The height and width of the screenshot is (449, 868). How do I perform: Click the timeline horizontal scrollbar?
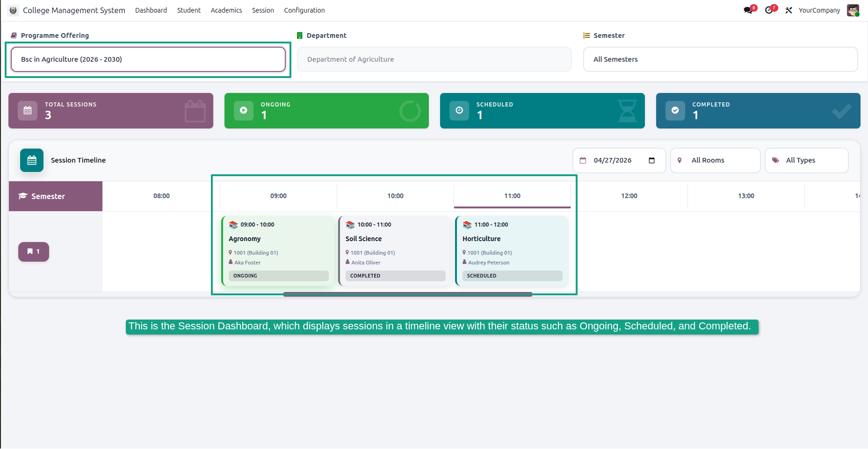tap(408, 294)
